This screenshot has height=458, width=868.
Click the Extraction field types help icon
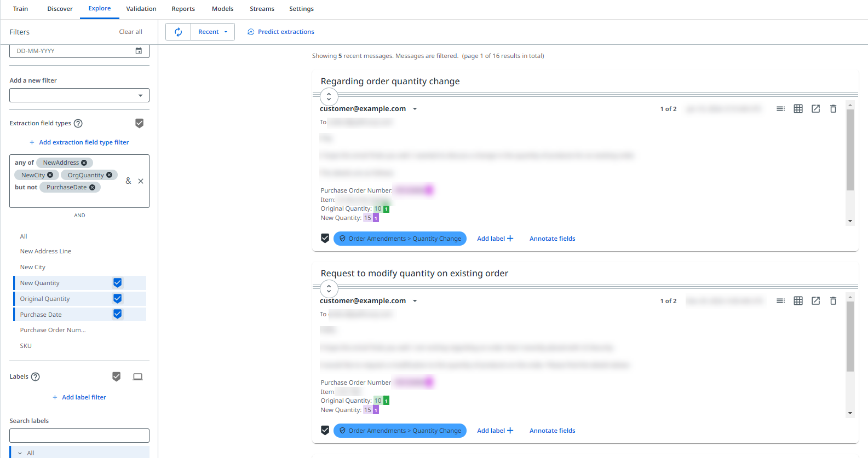pos(78,124)
